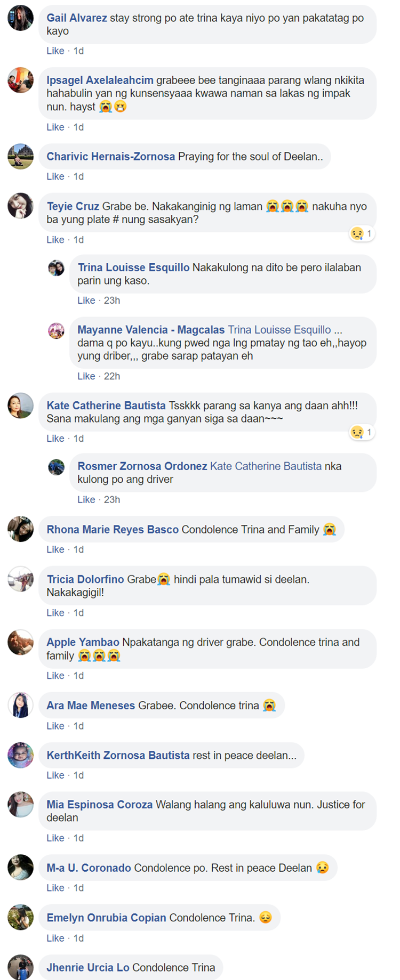400x980 pixels.
Task: Open the sad reaction count on Teyie Cruz's comment
Action: pos(362,233)
